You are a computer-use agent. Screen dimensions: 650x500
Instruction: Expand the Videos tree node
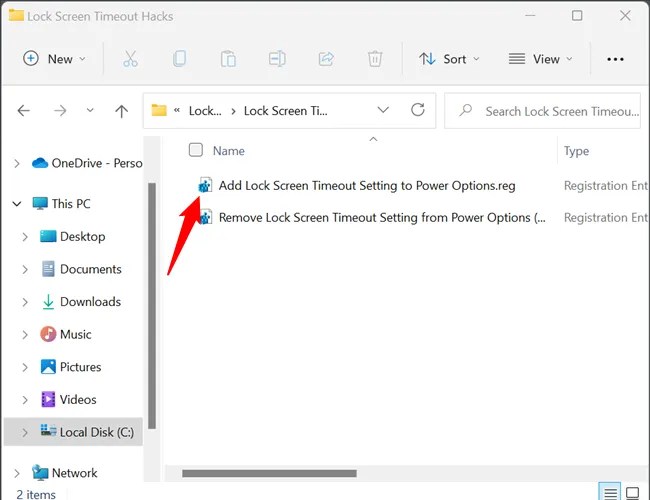point(25,400)
